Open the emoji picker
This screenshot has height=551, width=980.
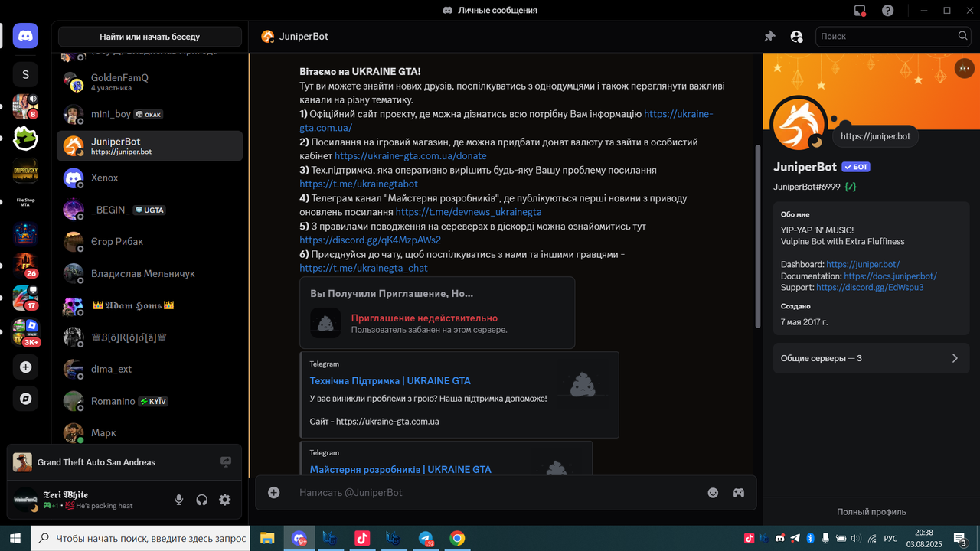[x=713, y=493]
